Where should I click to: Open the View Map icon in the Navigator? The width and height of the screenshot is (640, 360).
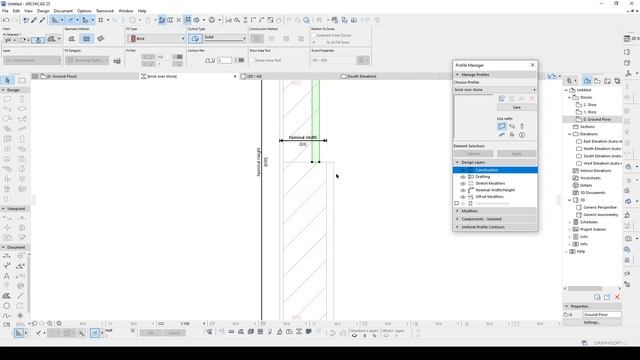pyautogui.click(x=597, y=81)
